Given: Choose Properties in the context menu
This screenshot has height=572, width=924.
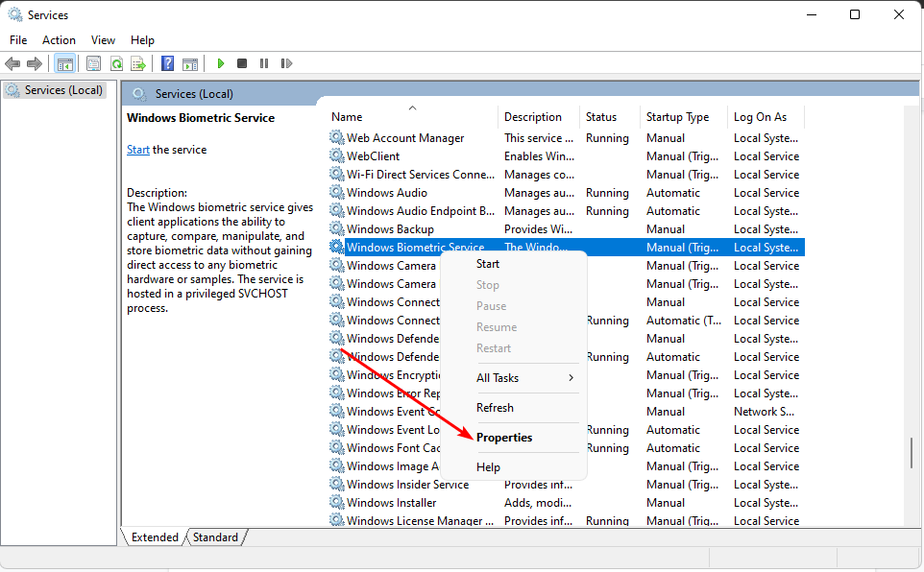Looking at the screenshot, I should [513, 437].
